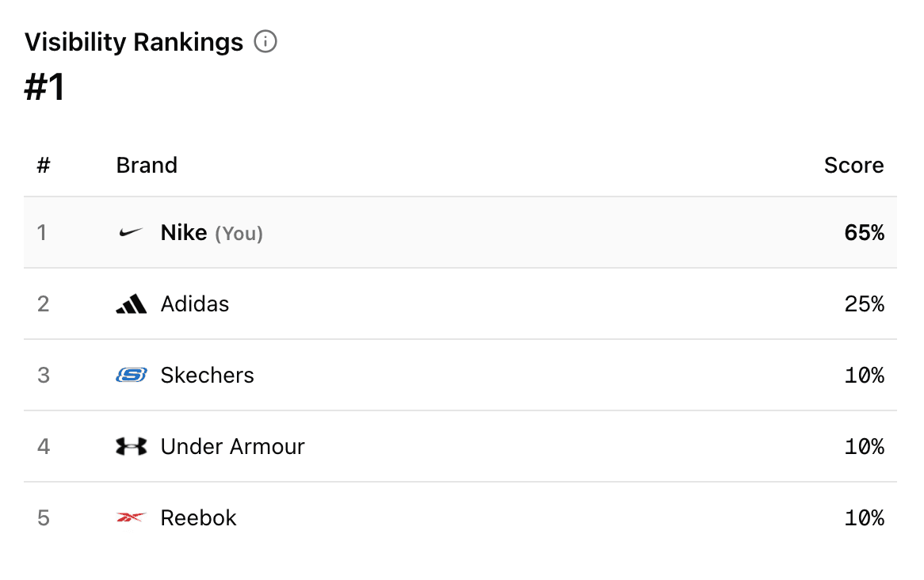Click the Visibility Rankings title
This screenshot has width=924, height=580.
134,42
